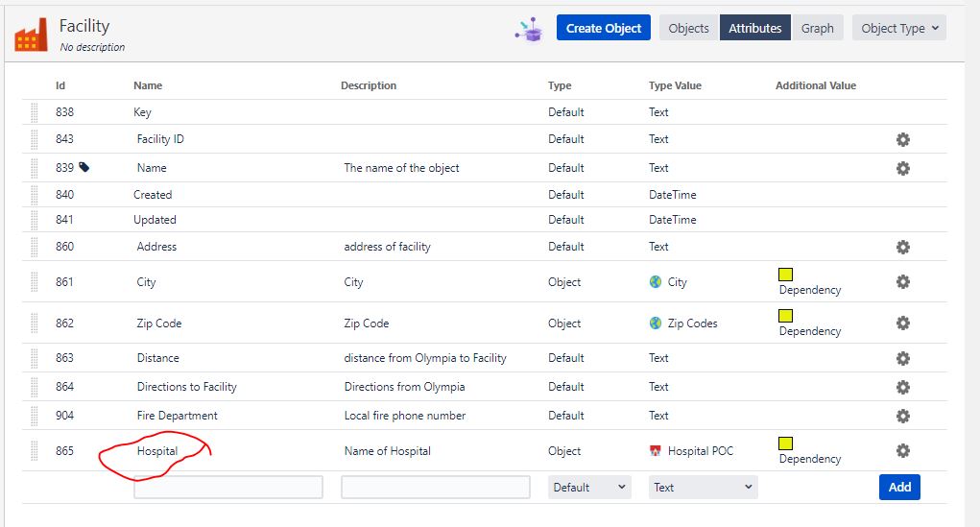
Task: Click the Create Object button
Action: [604, 28]
